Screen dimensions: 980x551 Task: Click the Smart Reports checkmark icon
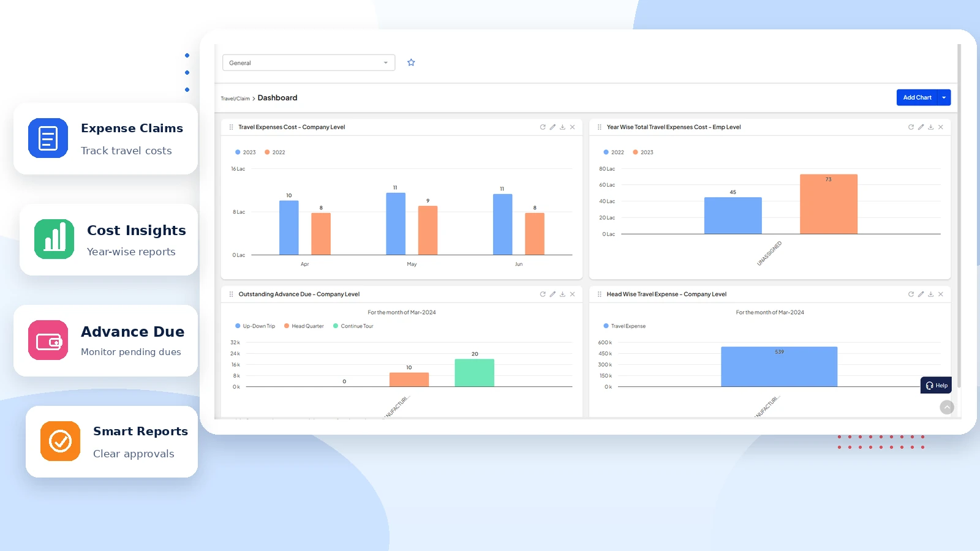60,441
